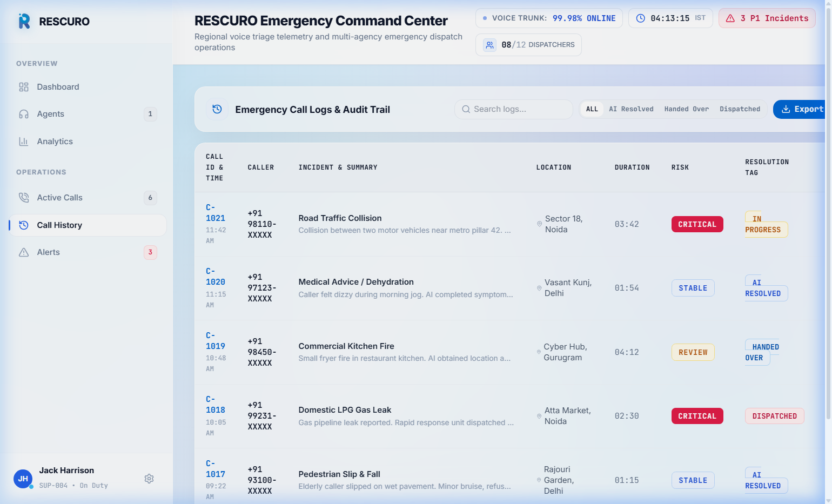832x504 pixels.
Task: Click the history icon beside Emergency Call Logs
Action: 217,109
